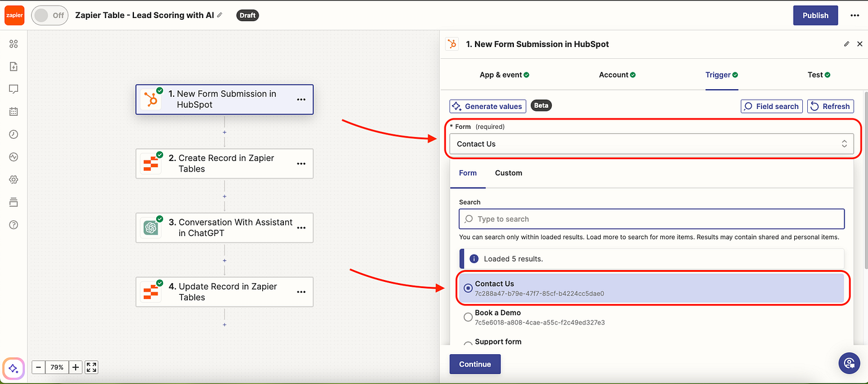Click the Draft status badge
This screenshot has height=384, width=868.
coord(247,15)
